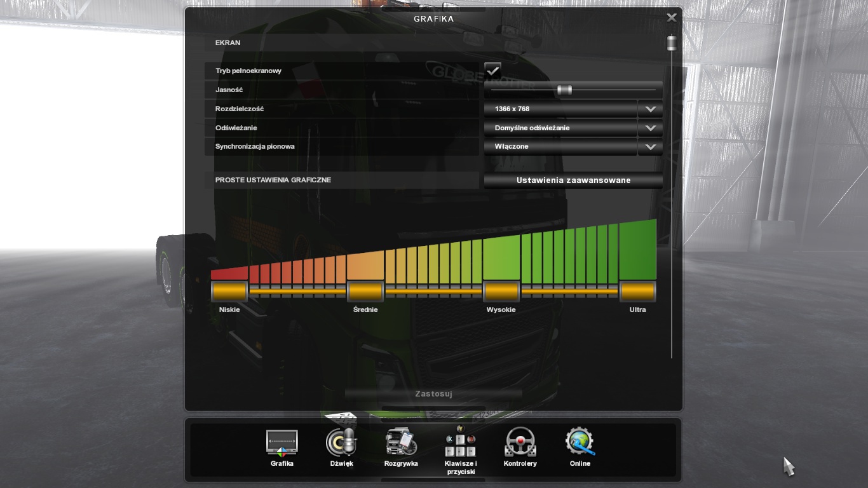Open the Dźwięk sound settings icon
The height and width of the screenshot is (488, 868).
click(341, 443)
